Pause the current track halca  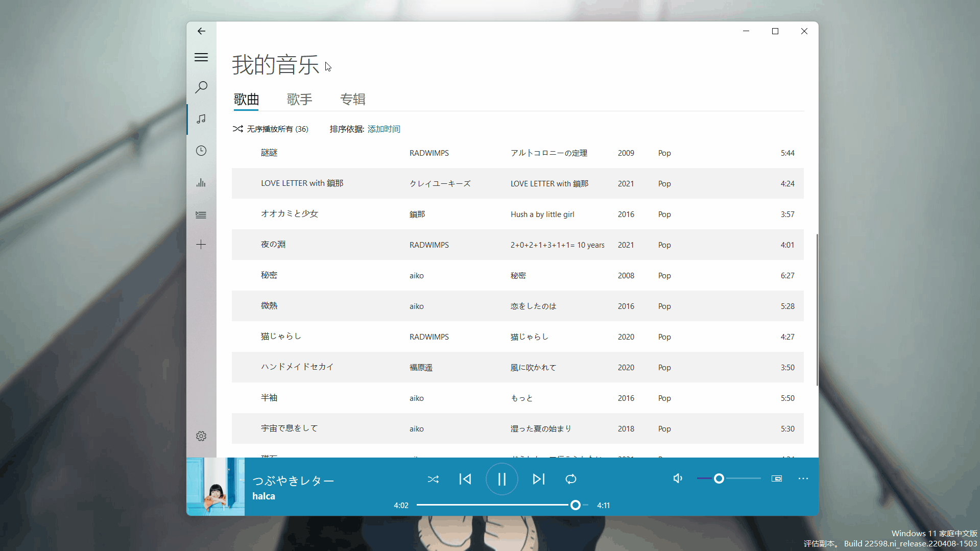(501, 479)
